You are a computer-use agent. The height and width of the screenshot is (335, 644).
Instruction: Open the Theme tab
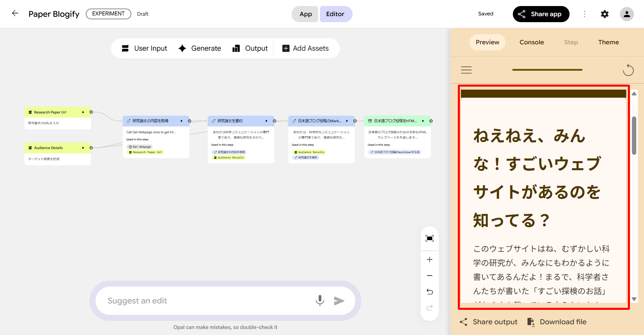coord(608,42)
